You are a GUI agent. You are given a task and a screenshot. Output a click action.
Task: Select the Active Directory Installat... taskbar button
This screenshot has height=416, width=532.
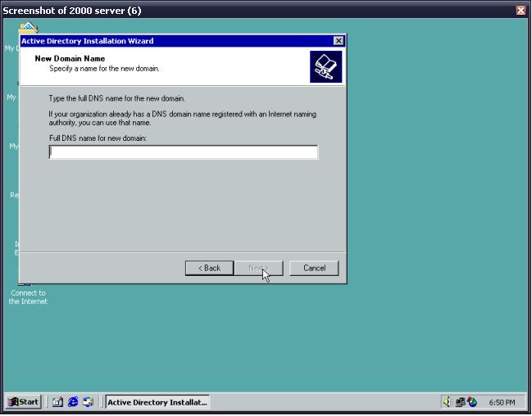click(157, 402)
